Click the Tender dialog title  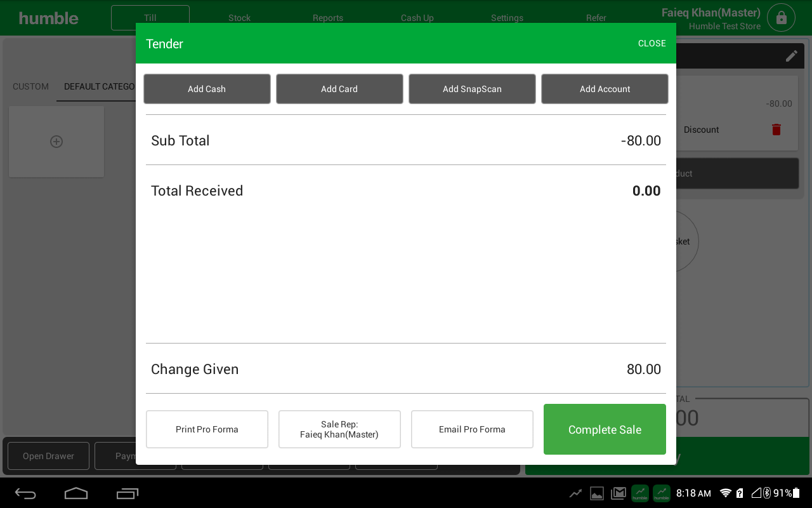(164, 43)
